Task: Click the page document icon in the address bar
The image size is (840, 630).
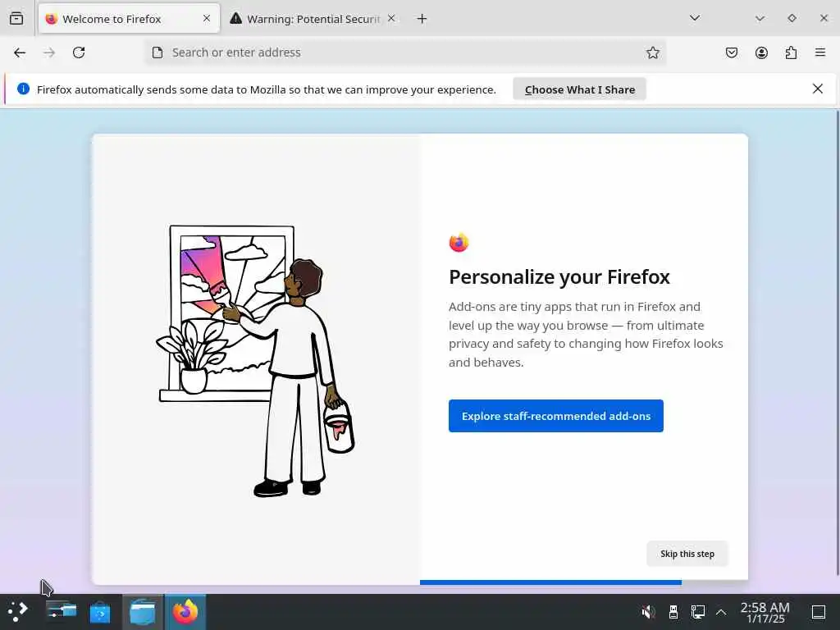Action: click(157, 52)
